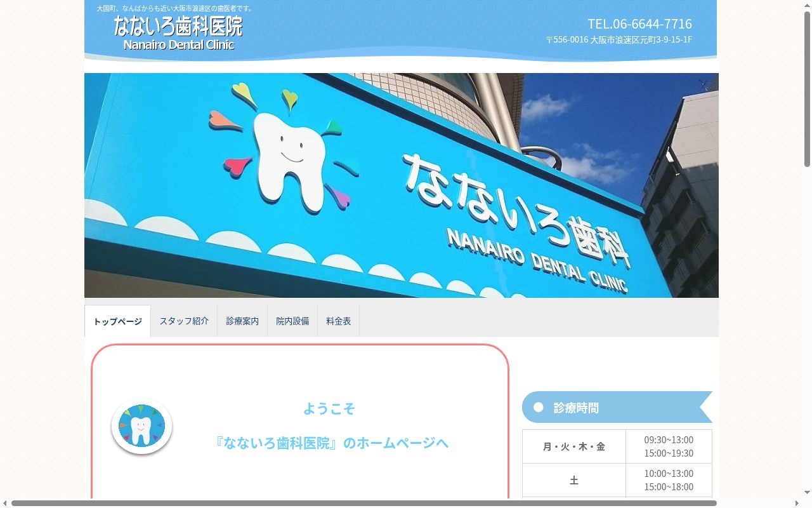
Task: Click the 月・火・木・金 table cell
Action: point(574,446)
